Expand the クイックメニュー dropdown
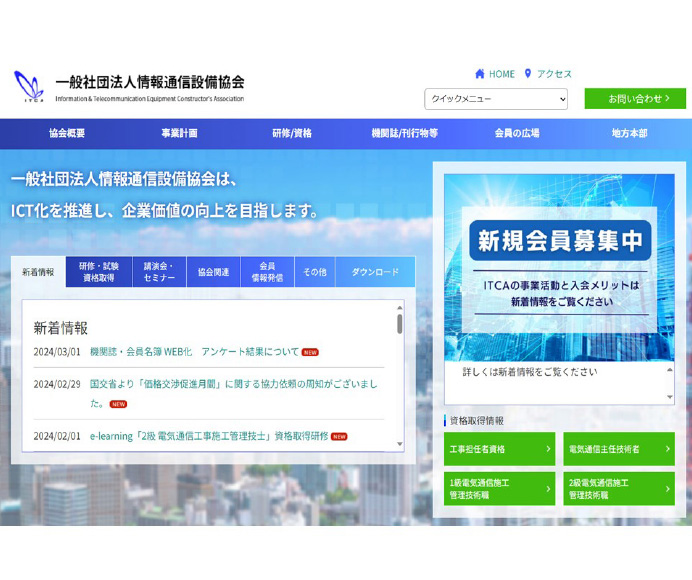Viewport: 692px width, 580px height. pos(496,99)
